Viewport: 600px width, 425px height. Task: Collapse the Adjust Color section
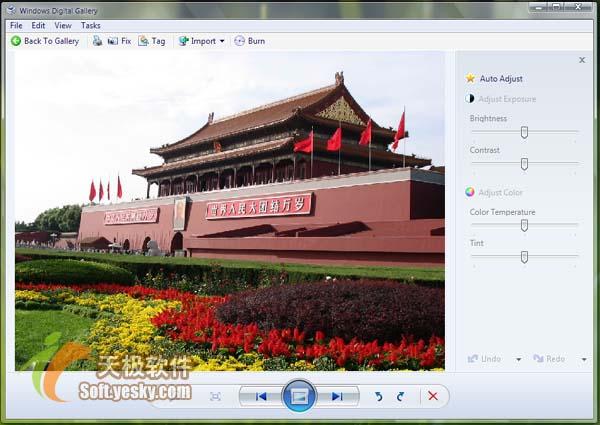coord(494,192)
